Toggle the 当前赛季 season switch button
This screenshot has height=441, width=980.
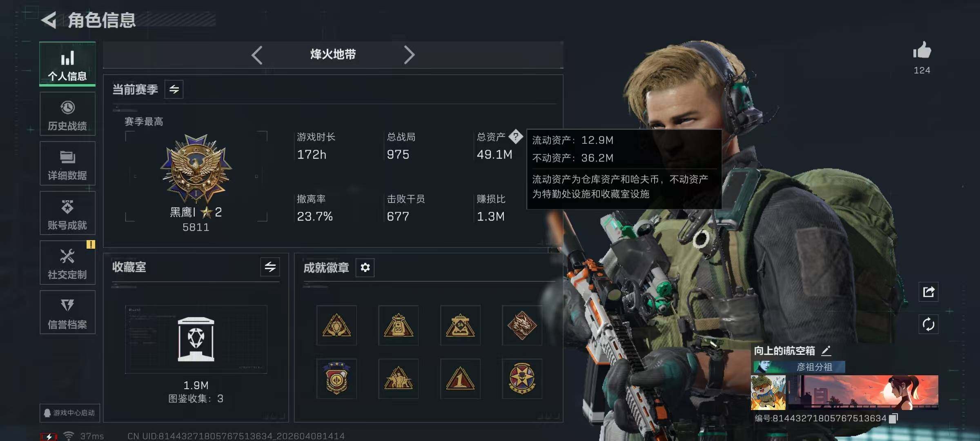174,89
